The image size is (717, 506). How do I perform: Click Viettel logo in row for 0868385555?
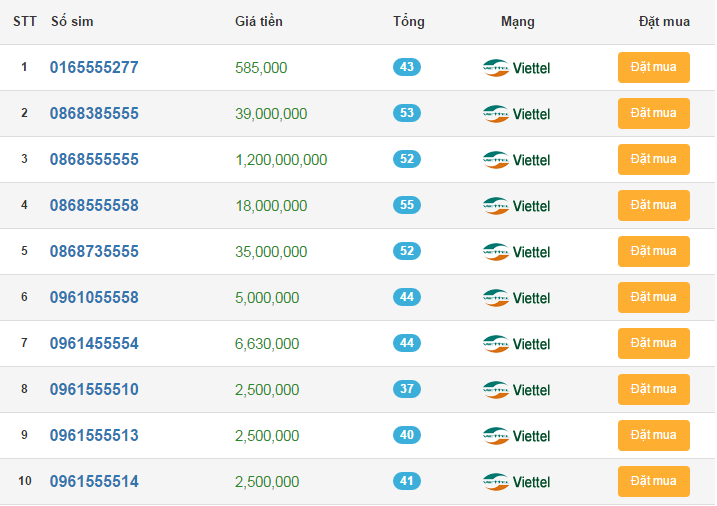(x=516, y=114)
